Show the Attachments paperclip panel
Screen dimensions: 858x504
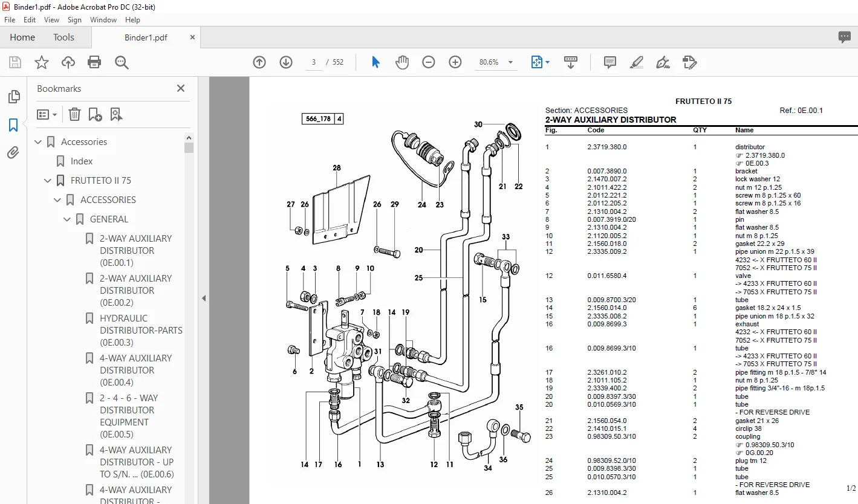[13, 153]
